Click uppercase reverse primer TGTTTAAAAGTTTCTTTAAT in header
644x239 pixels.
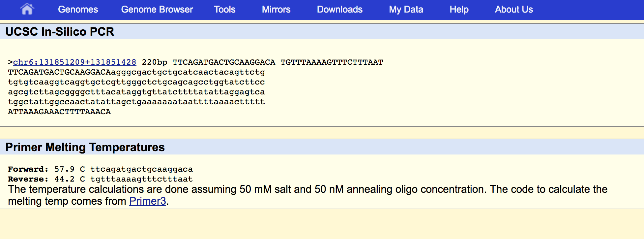coord(332,62)
